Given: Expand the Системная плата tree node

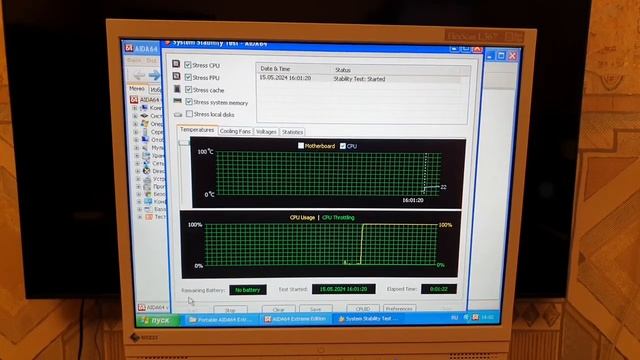Looking at the screenshot, I should click(135, 116).
